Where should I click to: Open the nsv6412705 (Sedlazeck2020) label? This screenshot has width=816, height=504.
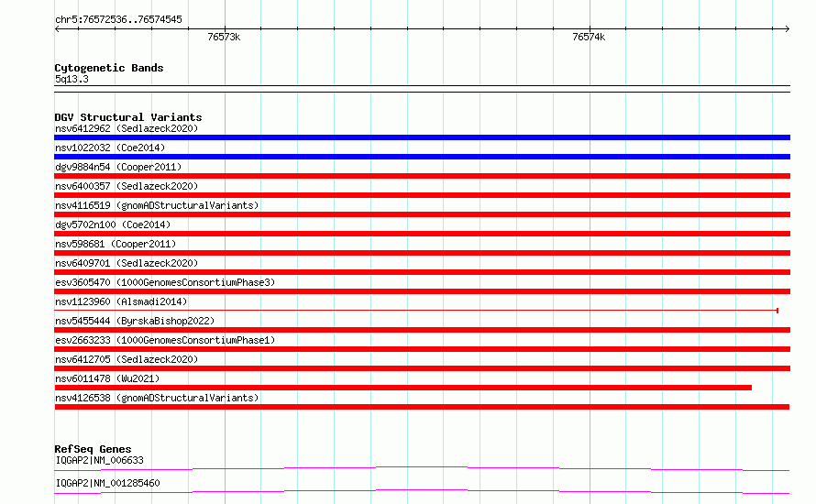(x=127, y=359)
